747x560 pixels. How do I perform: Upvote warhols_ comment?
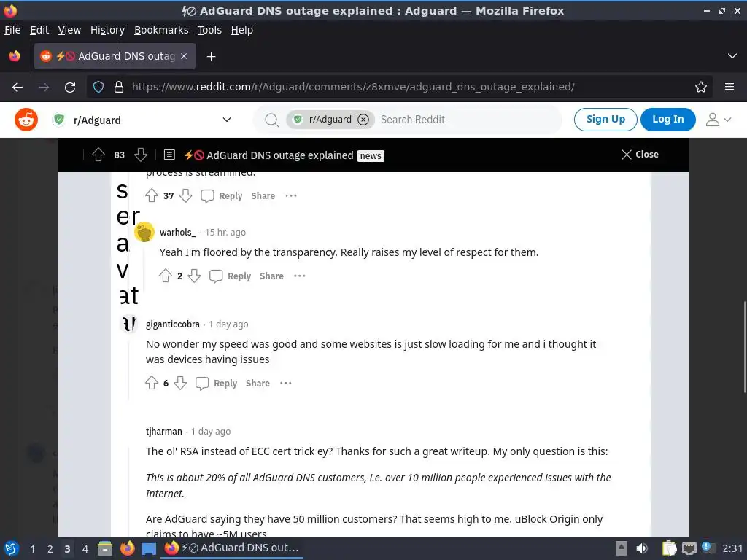(x=166, y=276)
